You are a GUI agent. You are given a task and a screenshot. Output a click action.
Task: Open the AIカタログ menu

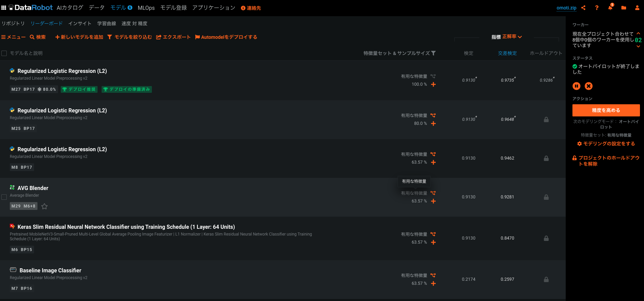70,8
